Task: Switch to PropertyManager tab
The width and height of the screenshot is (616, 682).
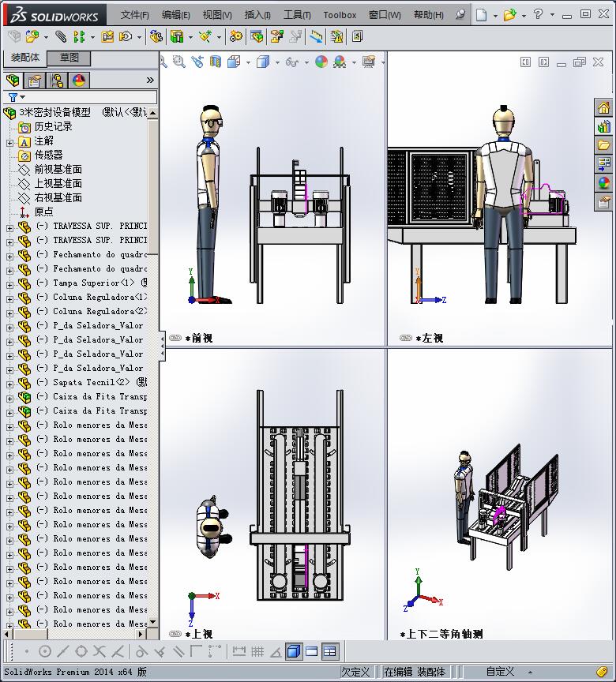Action: (x=35, y=81)
